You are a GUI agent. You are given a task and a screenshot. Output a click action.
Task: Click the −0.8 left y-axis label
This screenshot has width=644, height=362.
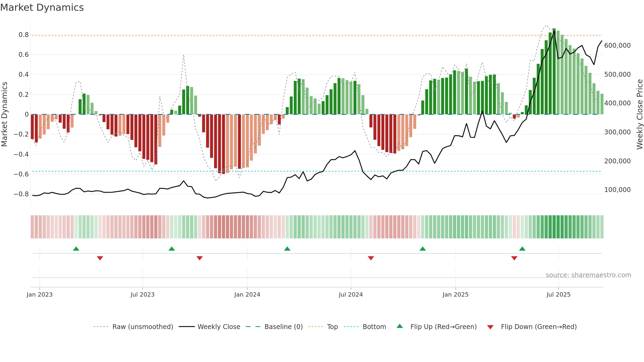[x=21, y=194]
